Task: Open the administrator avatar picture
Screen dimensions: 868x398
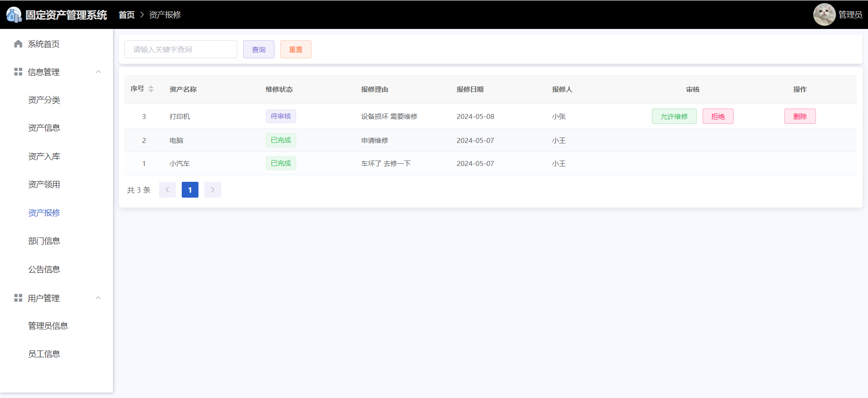Action: 824,14
